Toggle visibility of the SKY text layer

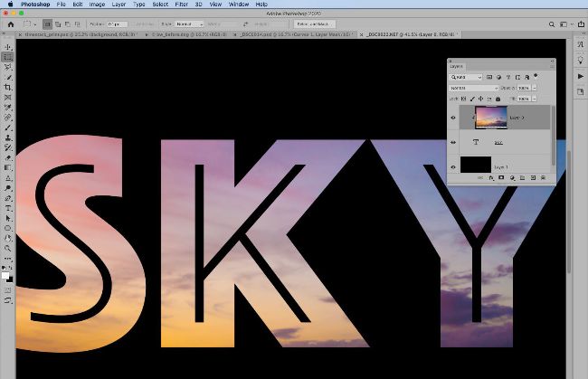pyautogui.click(x=454, y=142)
